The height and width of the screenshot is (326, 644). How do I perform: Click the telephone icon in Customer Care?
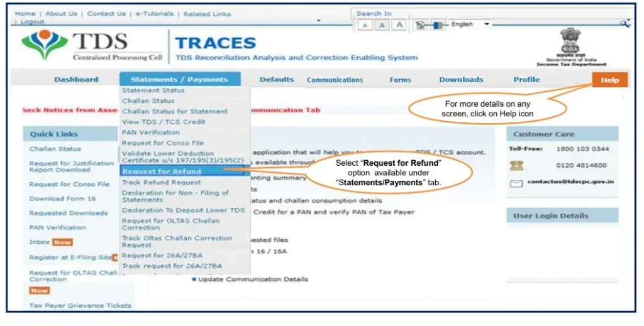(x=516, y=165)
